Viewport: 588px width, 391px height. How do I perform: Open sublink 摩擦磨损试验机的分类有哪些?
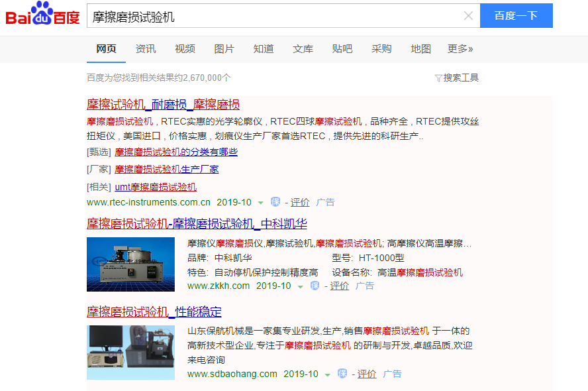[x=176, y=152]
